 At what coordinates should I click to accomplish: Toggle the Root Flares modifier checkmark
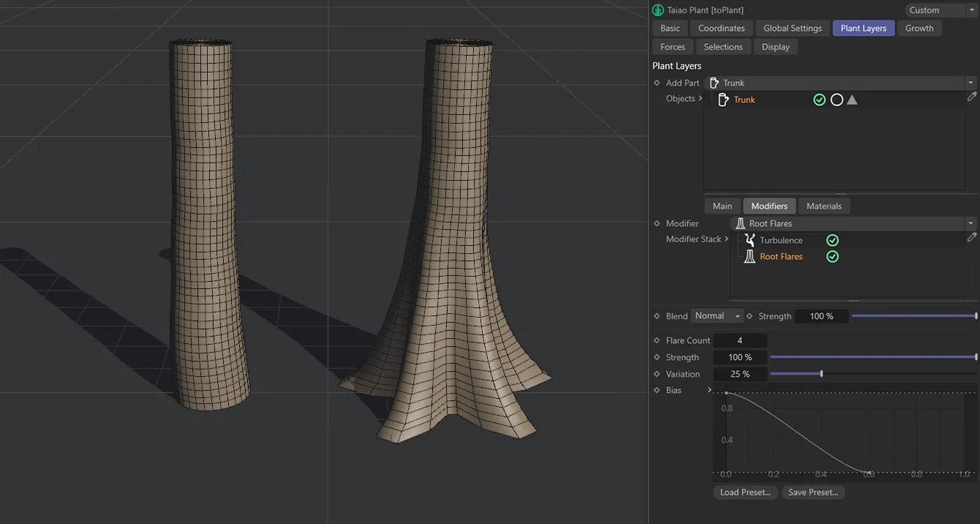tap(832, 256)
